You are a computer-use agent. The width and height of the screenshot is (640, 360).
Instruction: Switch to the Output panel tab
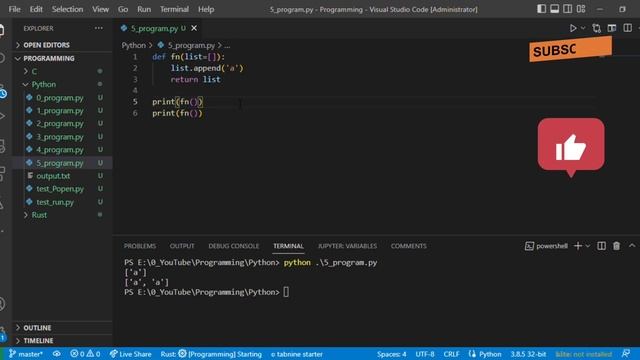(182, 246)
